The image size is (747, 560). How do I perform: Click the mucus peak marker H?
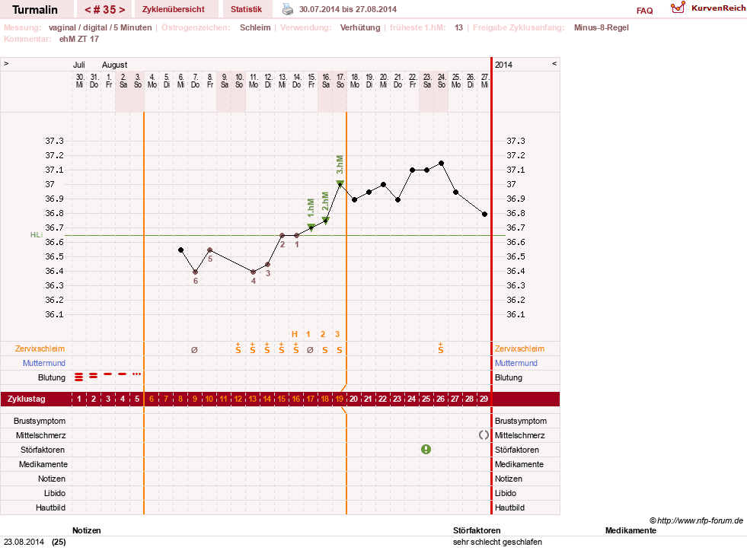[x=295, y=334]
